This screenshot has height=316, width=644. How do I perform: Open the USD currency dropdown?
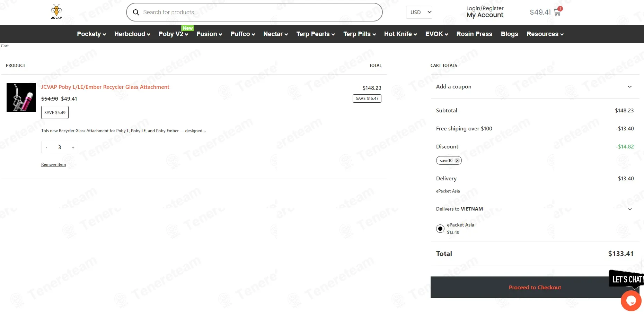click(x=419, y=12)
